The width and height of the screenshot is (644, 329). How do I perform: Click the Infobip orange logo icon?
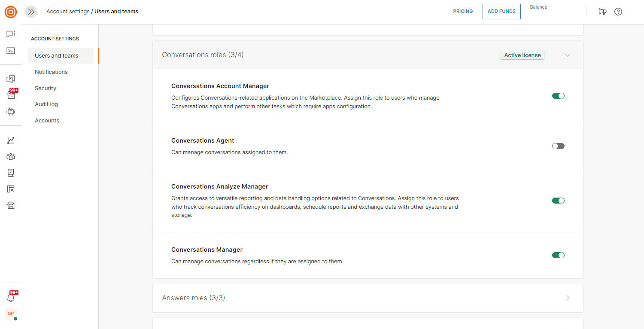click(11, 12)
